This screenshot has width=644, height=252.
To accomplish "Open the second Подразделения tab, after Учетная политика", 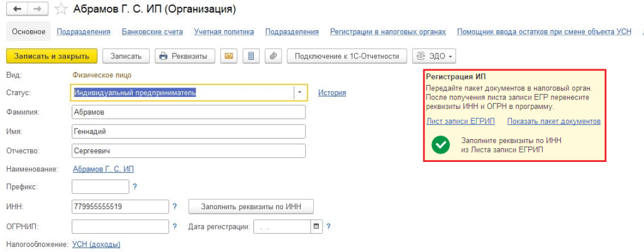I will pyautogui.click(x=292, y=31).
